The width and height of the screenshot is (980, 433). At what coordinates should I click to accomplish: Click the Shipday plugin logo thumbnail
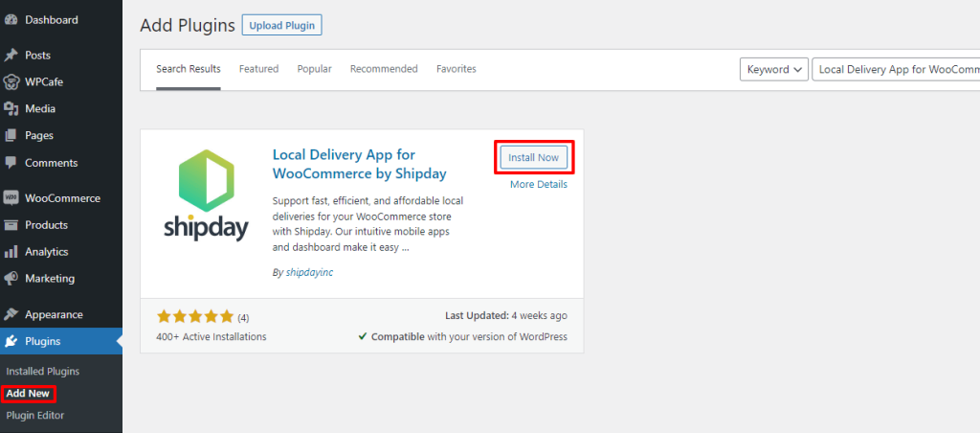pyautogui.click(x=207, y=195)
